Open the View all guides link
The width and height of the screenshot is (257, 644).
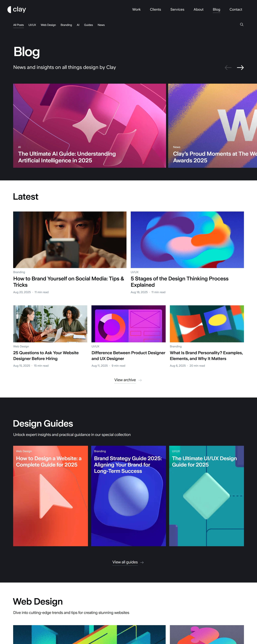(x=125, y=562)
